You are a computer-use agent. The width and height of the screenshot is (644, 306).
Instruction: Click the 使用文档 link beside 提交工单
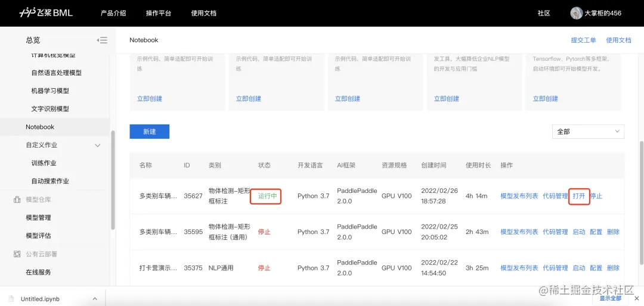[618, 40]
